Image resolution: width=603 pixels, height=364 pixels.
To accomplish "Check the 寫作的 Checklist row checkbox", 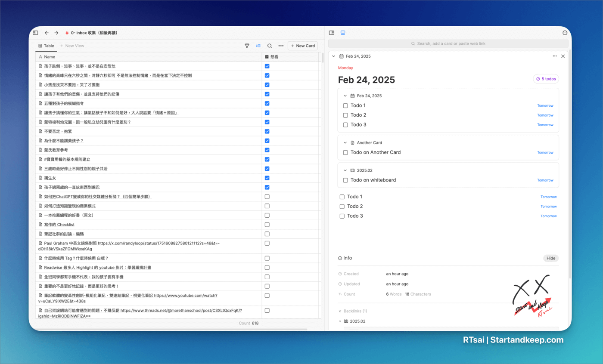I will [267, 225].
